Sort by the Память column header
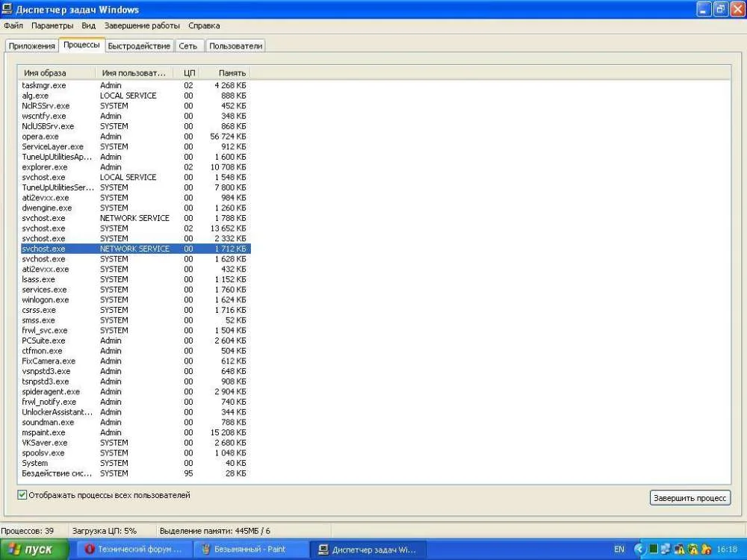The image size is (747, 560). pos(224,73)
